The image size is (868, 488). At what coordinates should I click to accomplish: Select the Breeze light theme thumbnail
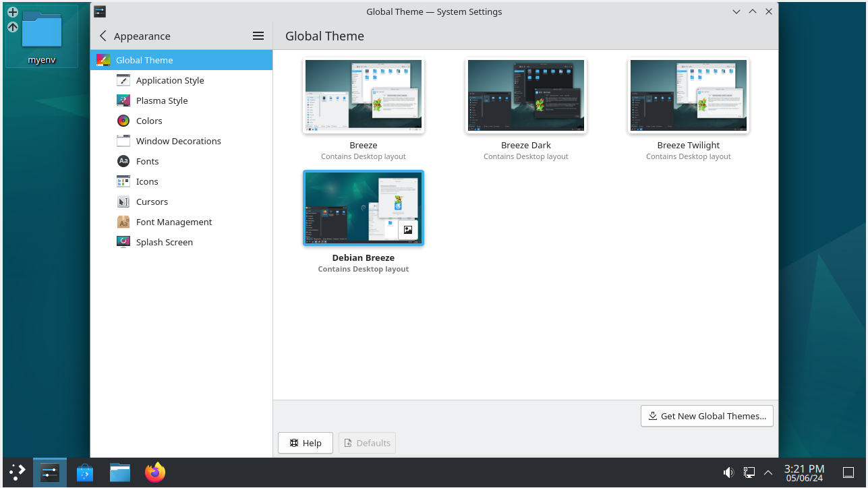coord(363,96)
